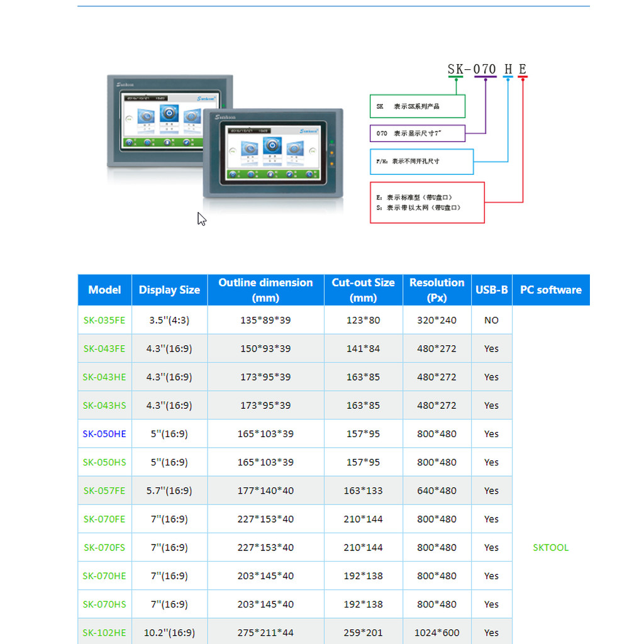This screenshot has width=644, height=644.
Task: Click the Outline dimension (mm) column header
Action: [x=265, y=290]
